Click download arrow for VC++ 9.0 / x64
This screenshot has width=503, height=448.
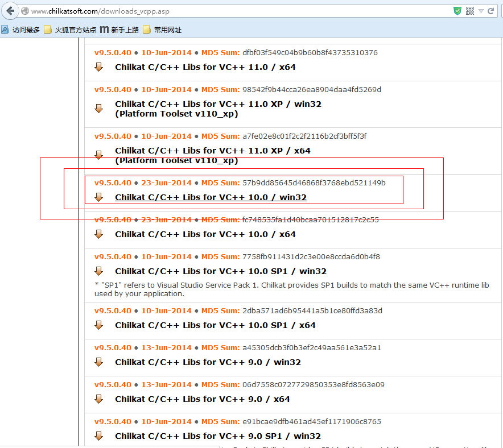pos(99,399)
